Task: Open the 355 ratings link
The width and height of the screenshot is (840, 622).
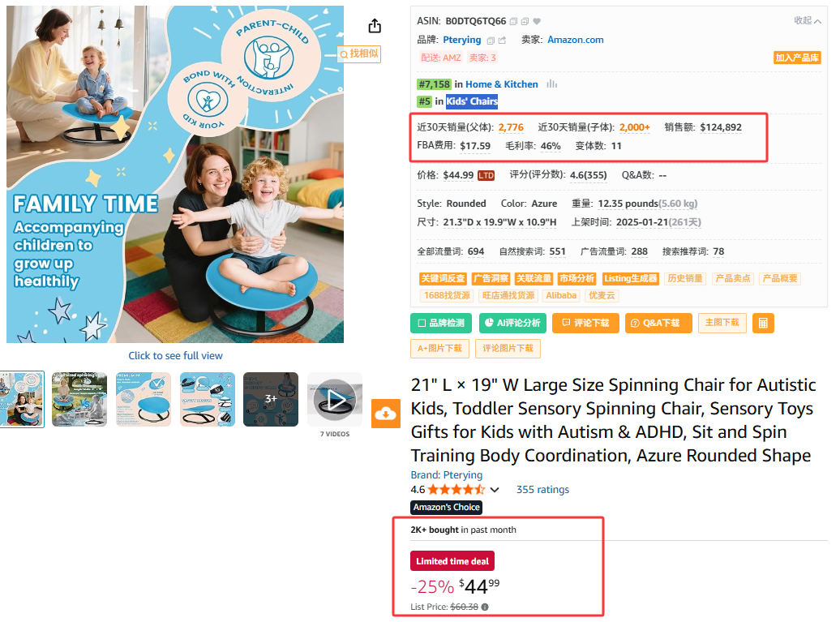Action: tap(542, 490)
